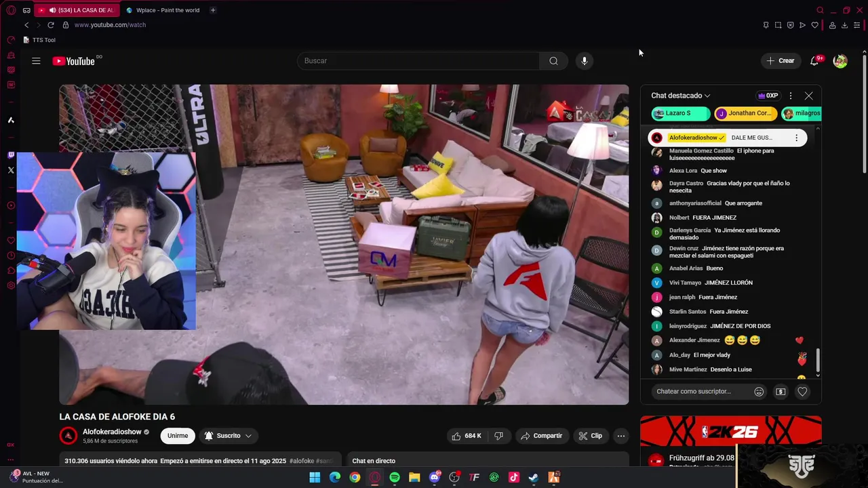
Task: Click the Crear button
Action: click(780, 61)
